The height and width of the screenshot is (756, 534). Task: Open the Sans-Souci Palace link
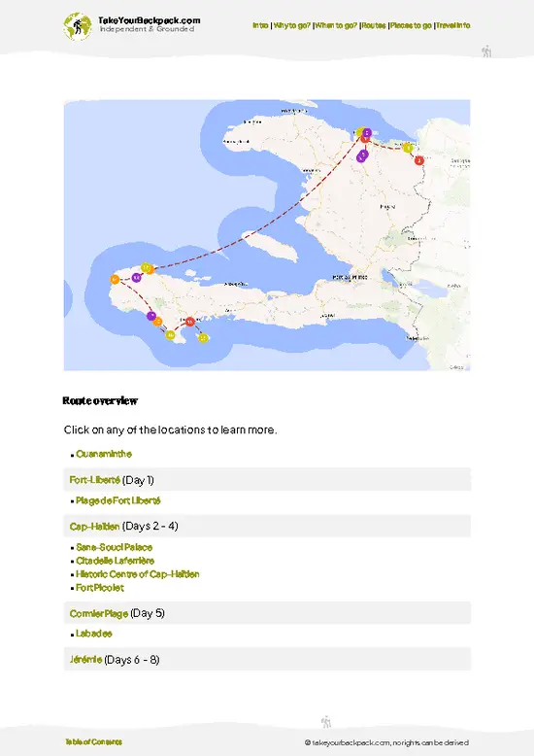115,547
